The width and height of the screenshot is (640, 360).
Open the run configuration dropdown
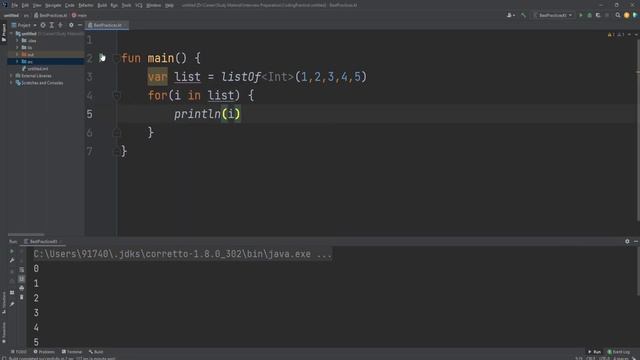click(x=553, y=15)
